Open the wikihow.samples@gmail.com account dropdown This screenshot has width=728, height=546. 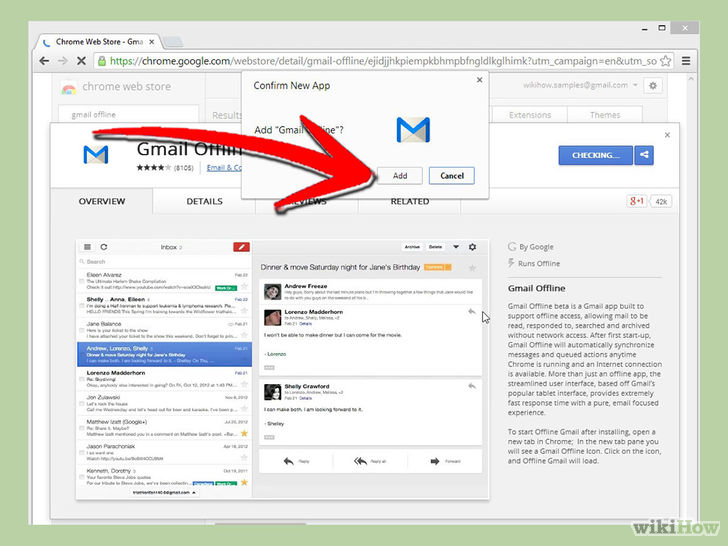(580, 85)
